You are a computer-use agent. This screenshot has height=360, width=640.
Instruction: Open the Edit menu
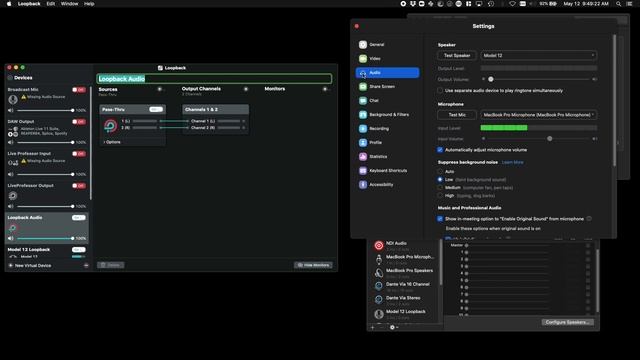50,4
